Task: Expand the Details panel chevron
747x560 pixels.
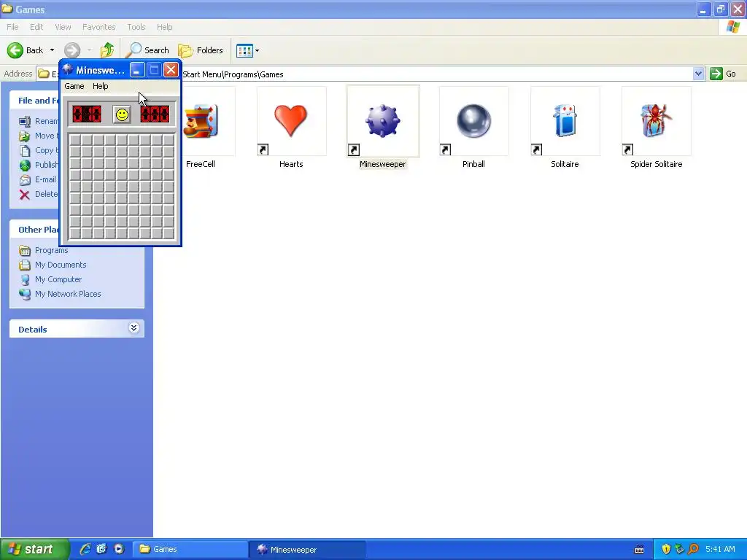Action: tap(134, 328)
